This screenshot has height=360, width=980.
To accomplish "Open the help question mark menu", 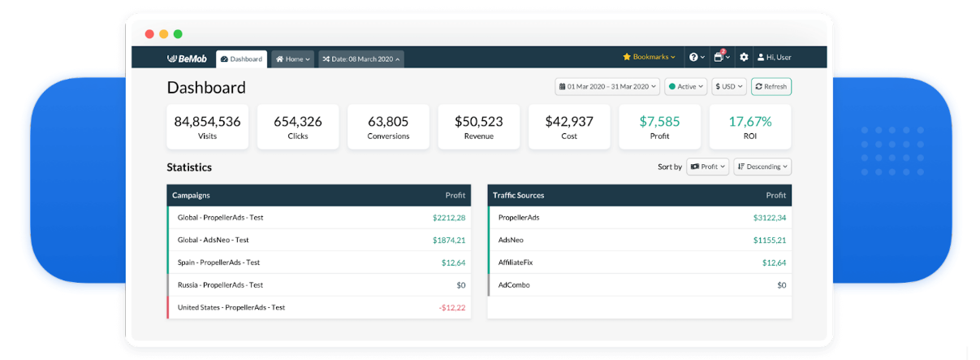I will tap(697, 58).
